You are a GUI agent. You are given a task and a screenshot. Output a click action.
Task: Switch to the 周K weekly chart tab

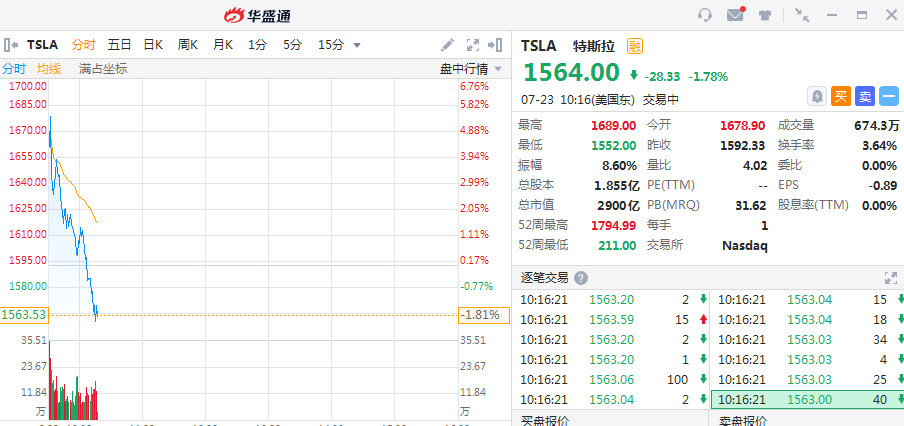click(x=188, y=45)
